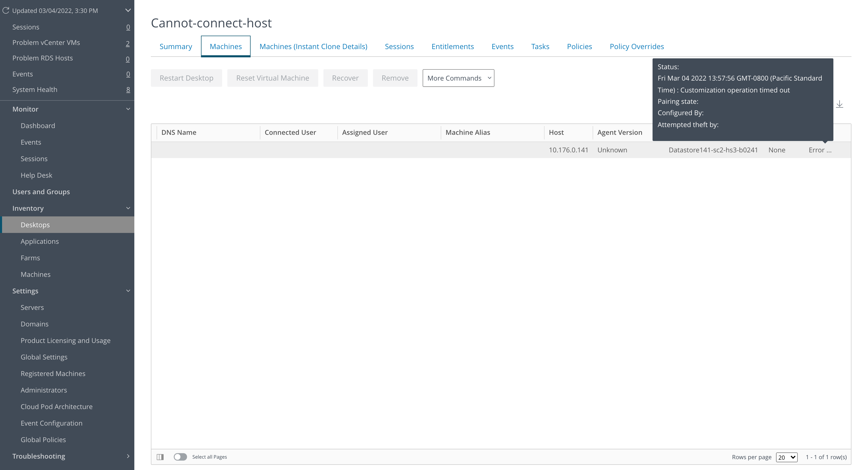Click the DNS Name column header
The image size is (868, 470).
[179, 132]
